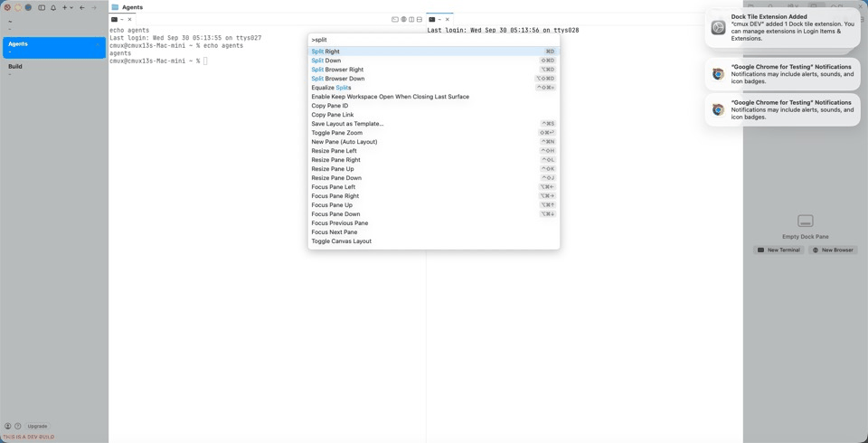This screenshot has height=443, width=868.
Task: Run Split Browser Right command
Action: click(x=433, y=70)
